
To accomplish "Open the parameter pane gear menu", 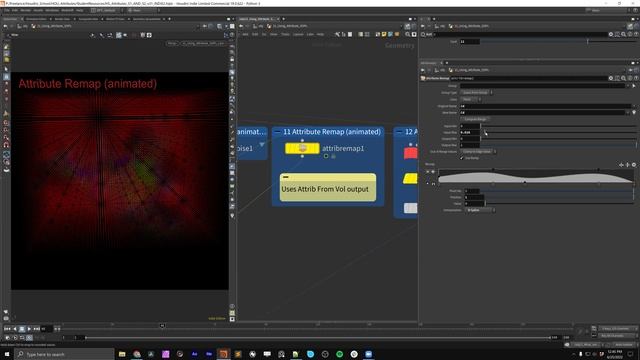I will click(611, 78).
